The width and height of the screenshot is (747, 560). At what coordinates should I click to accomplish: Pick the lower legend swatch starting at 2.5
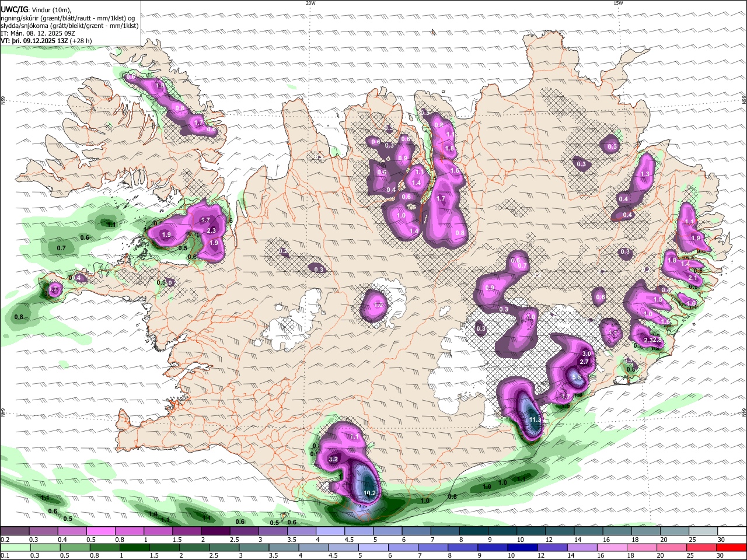(224, 547)
